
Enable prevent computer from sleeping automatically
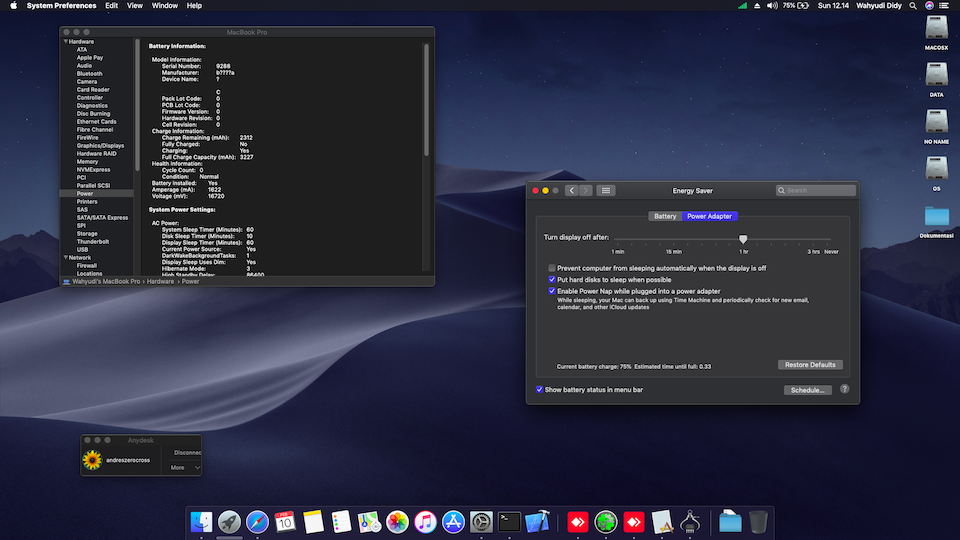[552, 268]
